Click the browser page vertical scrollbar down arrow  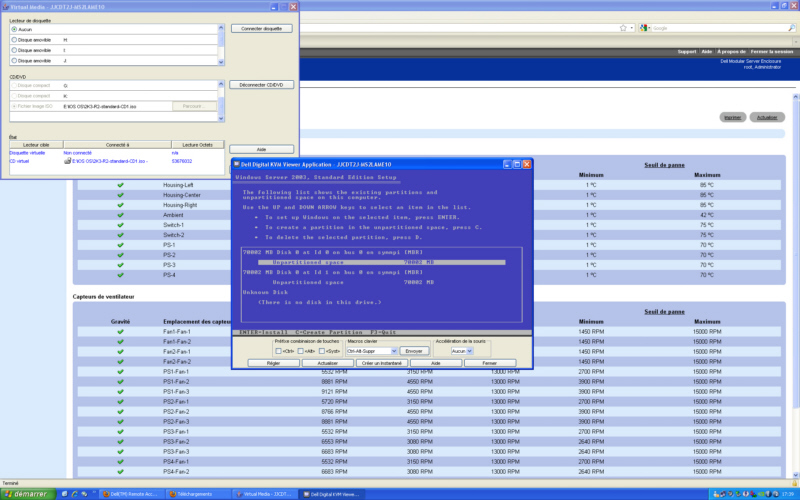795,474
